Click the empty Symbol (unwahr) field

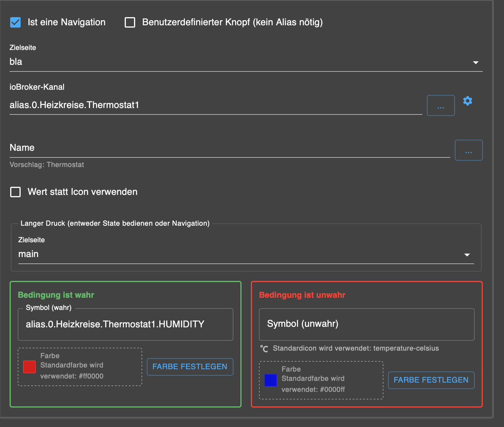pyautogui.click(x=366, y=324)
